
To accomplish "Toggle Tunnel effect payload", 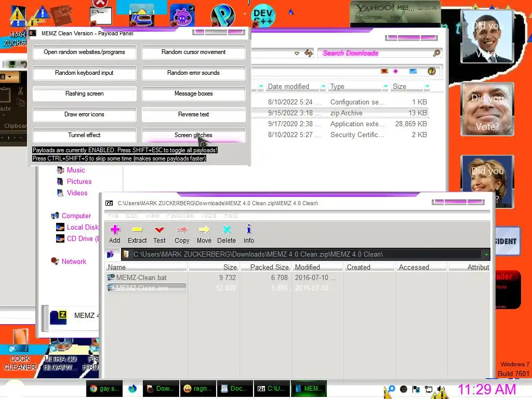I will tap(85, 135).
